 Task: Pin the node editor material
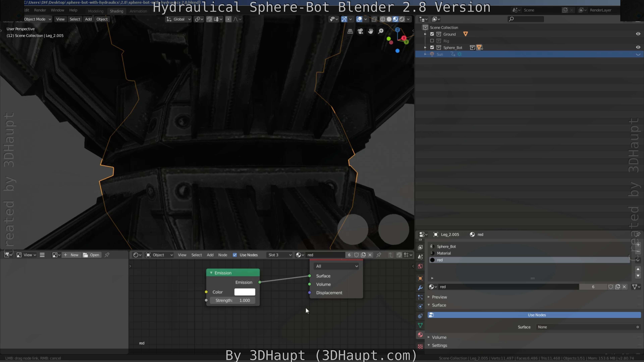(x=379, y=255)
